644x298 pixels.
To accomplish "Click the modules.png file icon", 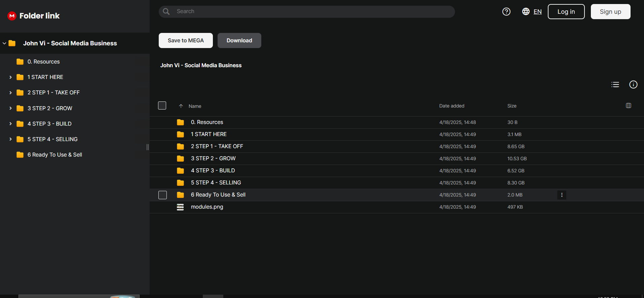I will point(180,207).
